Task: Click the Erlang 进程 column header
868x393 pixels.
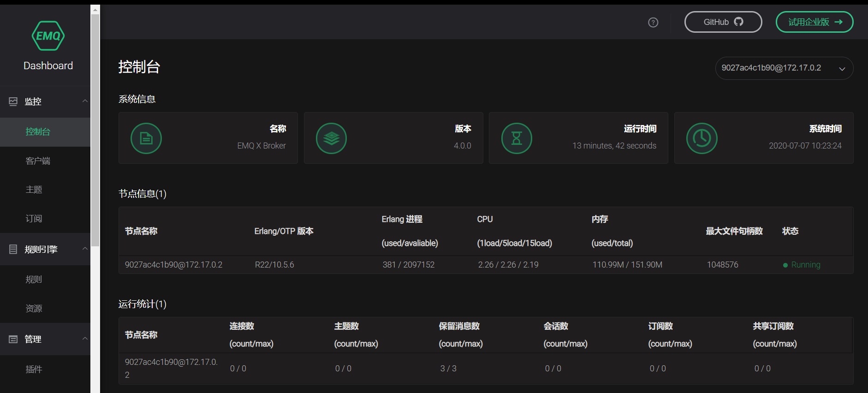Action: (x=402, y=219)
